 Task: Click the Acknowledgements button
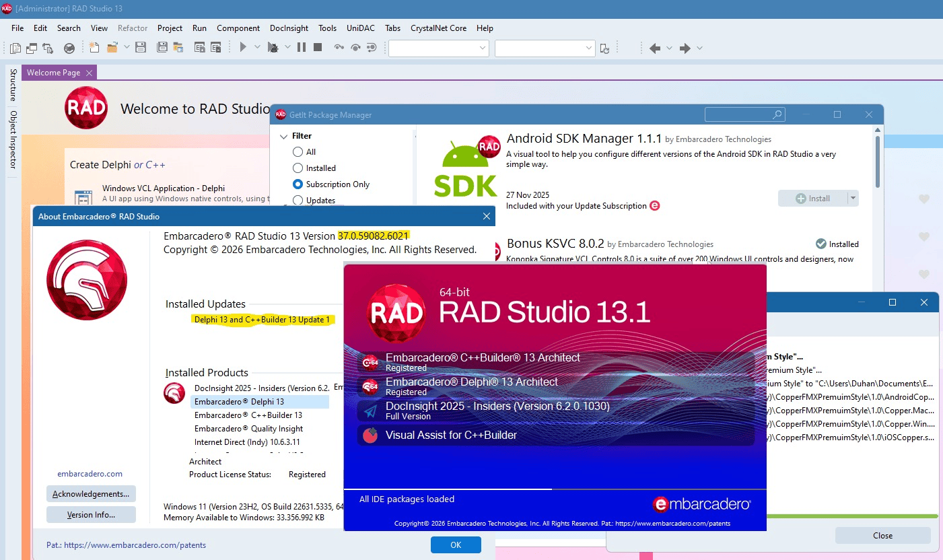pyautogui.click(x=91, y=494)
